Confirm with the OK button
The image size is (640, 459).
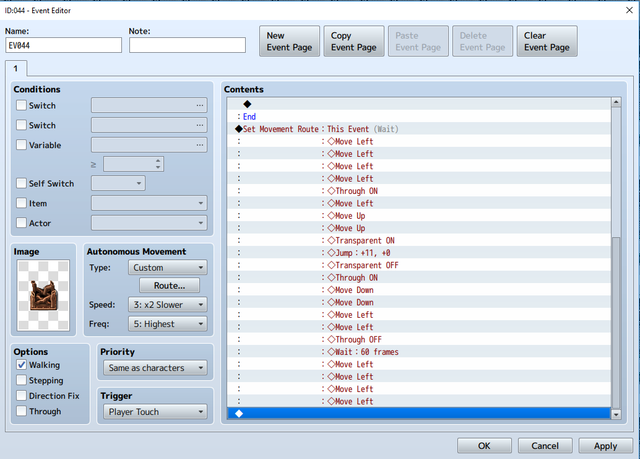484,446
